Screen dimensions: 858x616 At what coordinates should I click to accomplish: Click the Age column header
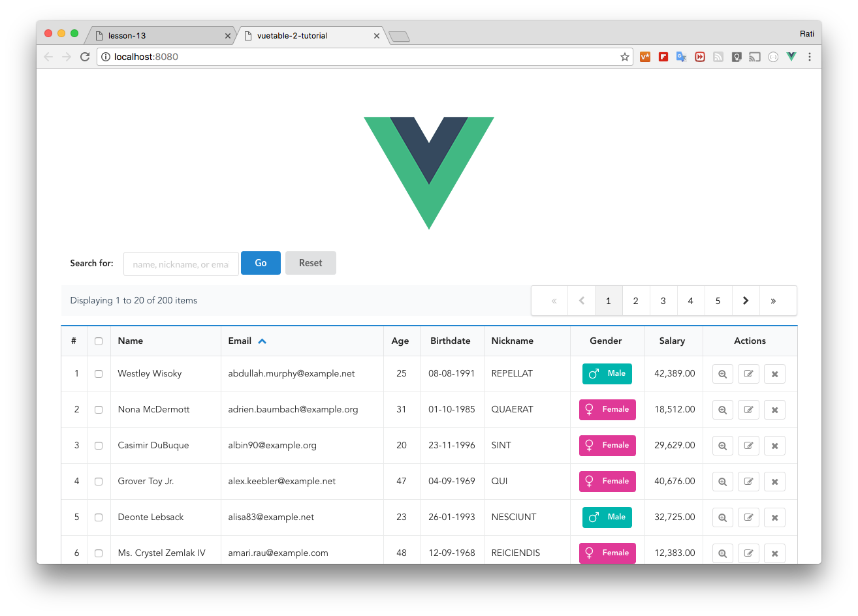pos(400,341)
